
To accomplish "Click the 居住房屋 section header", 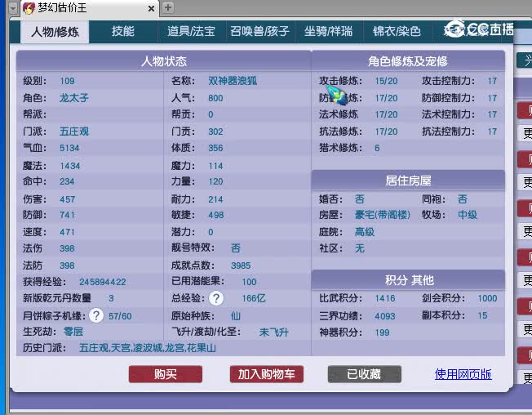I will point(408,181).
